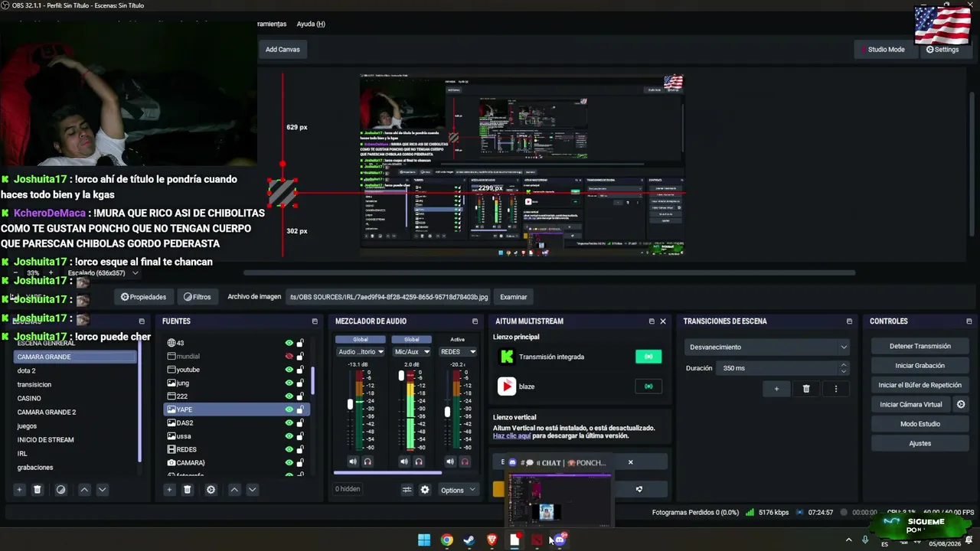Open Discord from the taskbar

[560, 540]
